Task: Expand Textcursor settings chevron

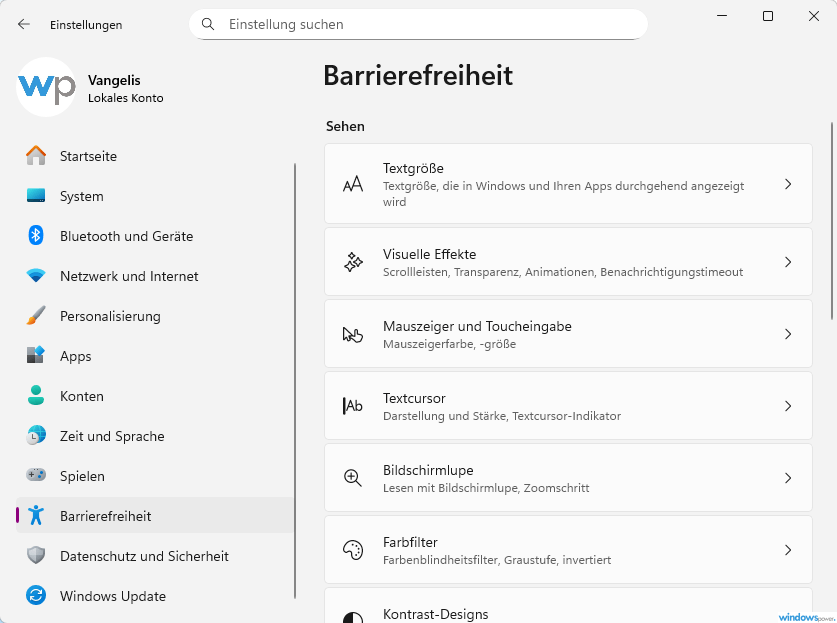Action: point(788,406)
